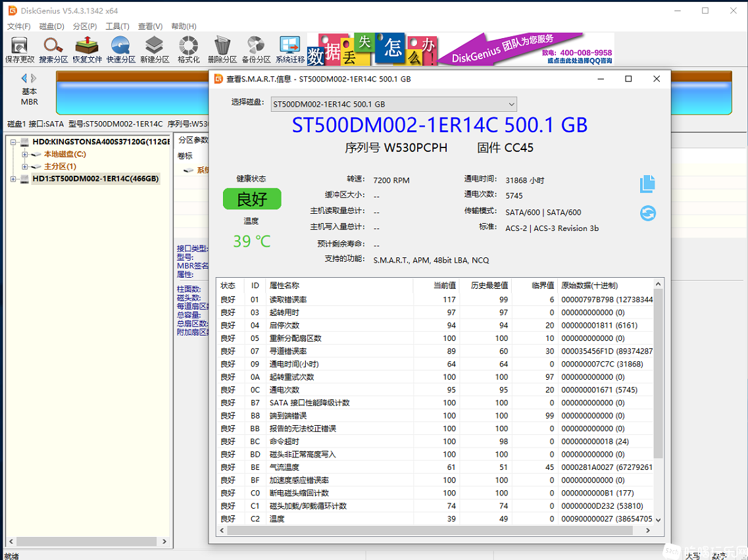The width and height of the screenshot is (748, 560).
Task: Click the copy S.M.A.R.T. info icon
Action: pyautogui.click(x=647, y=184)
